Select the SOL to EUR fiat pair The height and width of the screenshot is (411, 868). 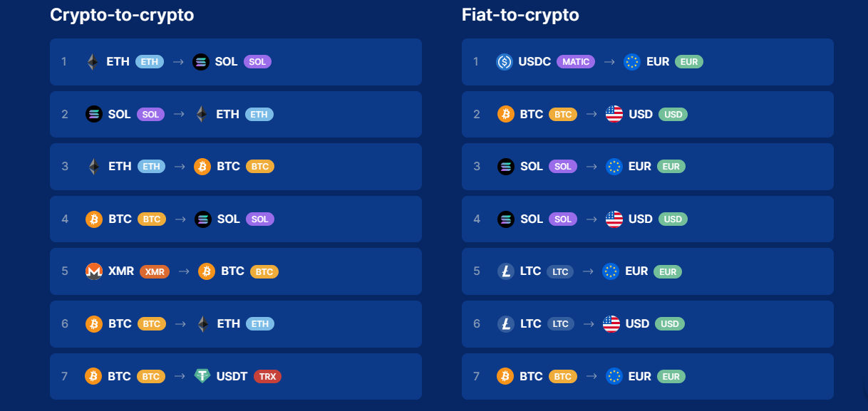648,167
